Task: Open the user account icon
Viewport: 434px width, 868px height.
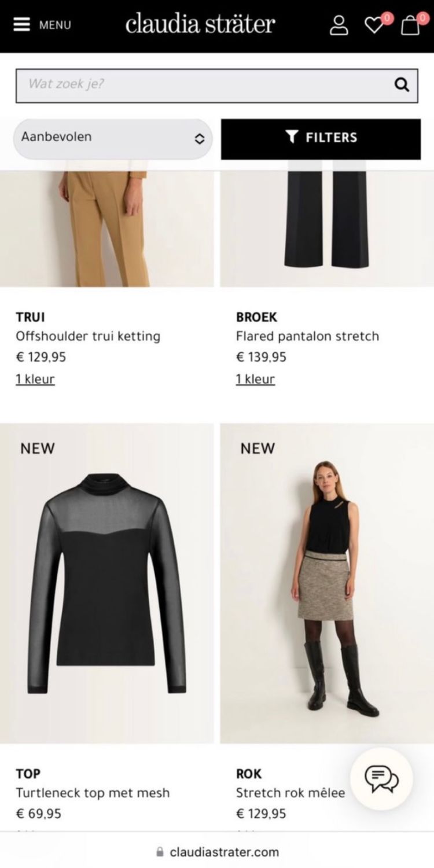Action: tap(339, 25)
